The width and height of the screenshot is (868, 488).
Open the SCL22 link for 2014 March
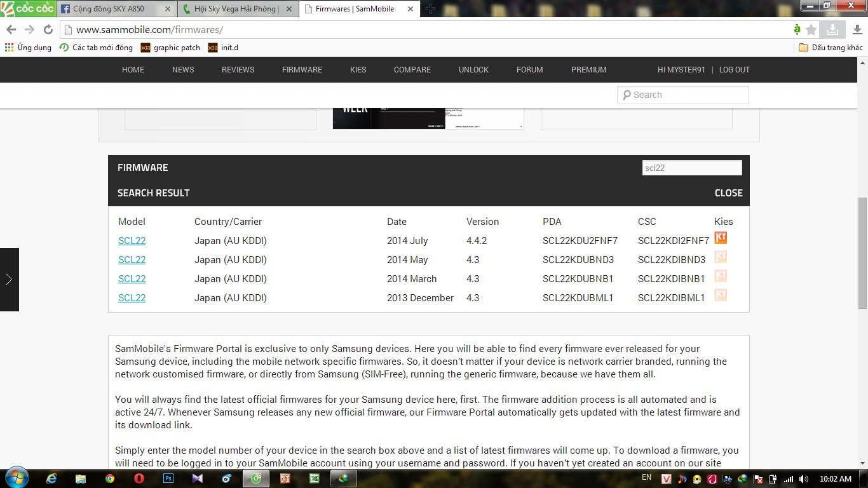pyautogui.click(x=132, y=279)
